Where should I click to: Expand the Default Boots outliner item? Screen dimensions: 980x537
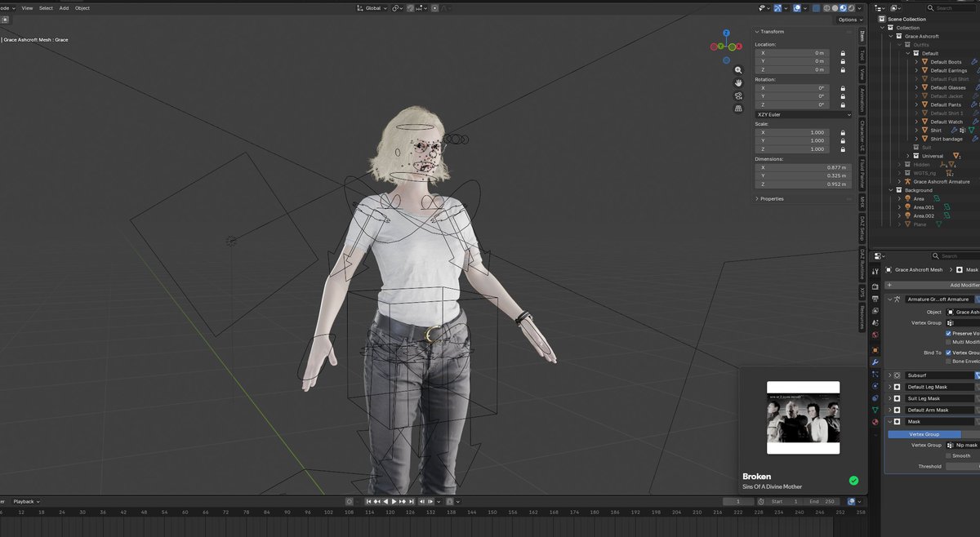pyautogui.click(x=916, y=62)
